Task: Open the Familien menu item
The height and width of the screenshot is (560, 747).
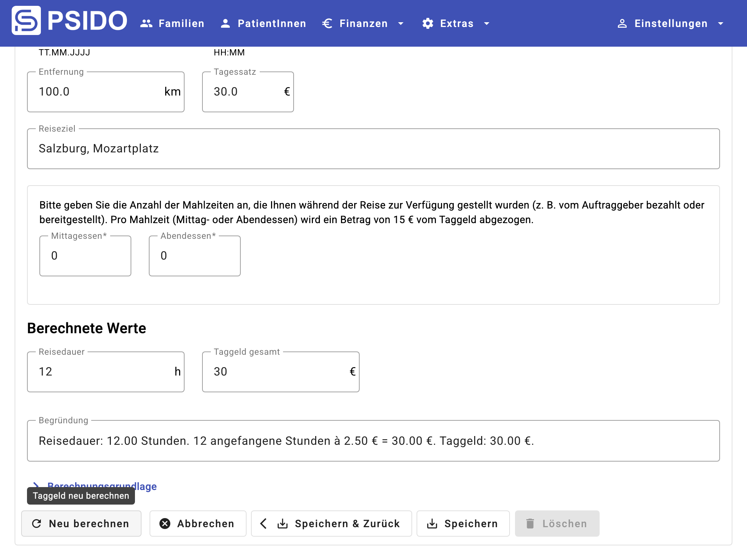Action: point(181,24)
